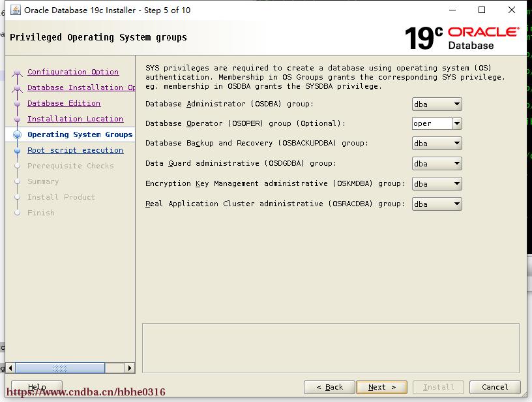The image size is (532, 402).
Task: Open the OSBACKUPDBA group dropdown
Action: coord(437,144)
